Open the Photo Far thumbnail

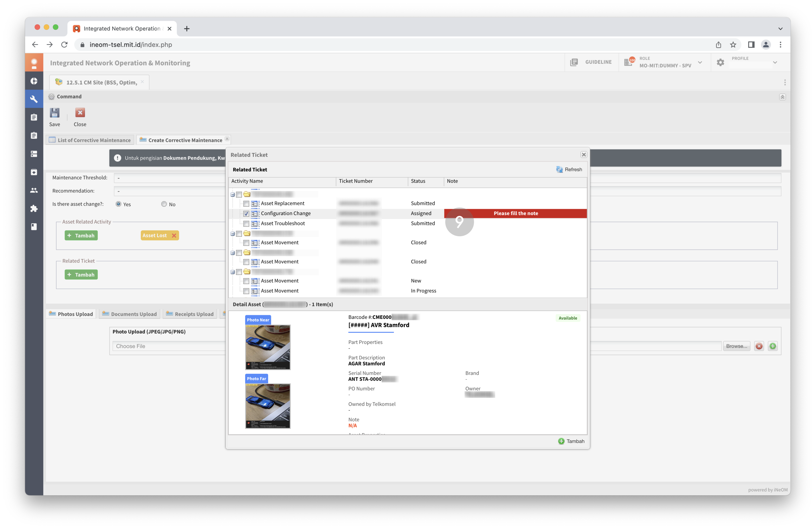(x=268, y=406)
